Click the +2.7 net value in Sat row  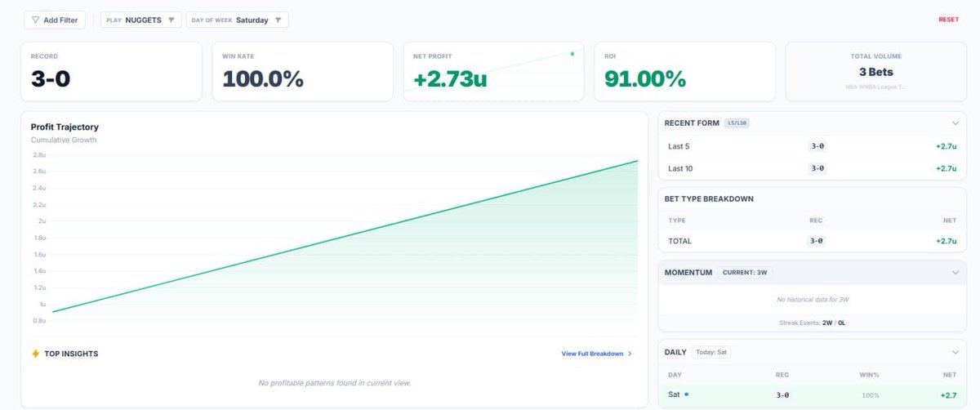click(x=949, y=394)
